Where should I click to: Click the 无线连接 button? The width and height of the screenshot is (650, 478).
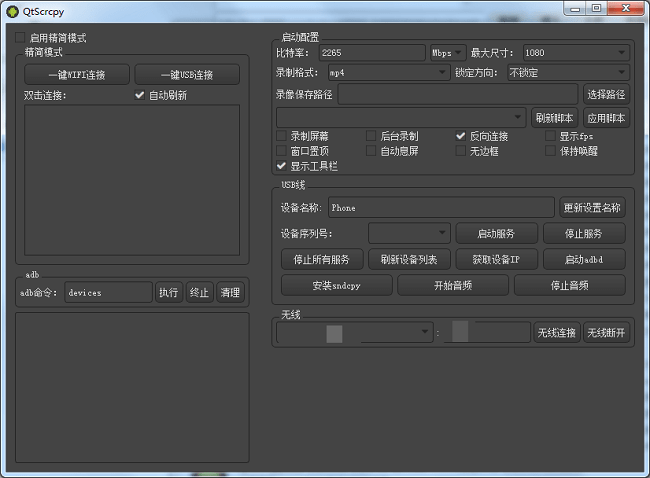556,333
